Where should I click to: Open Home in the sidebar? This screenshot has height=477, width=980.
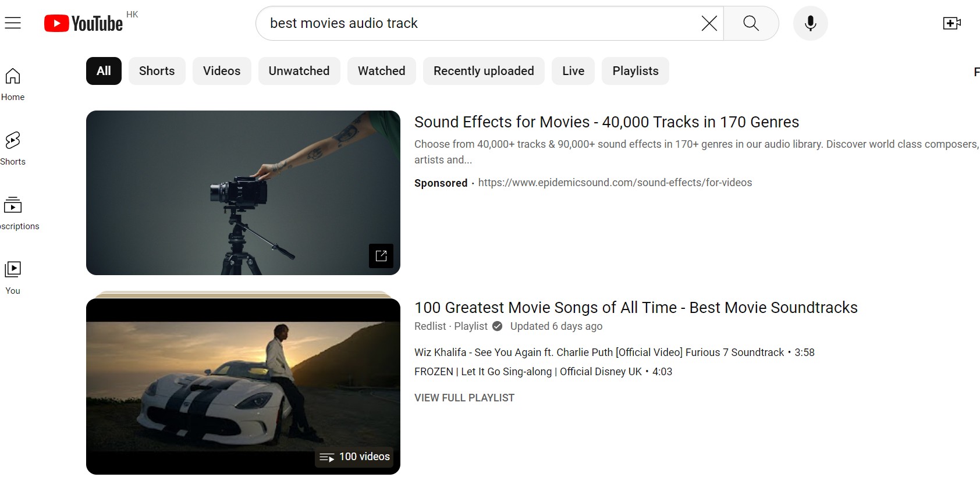[13, 84]
